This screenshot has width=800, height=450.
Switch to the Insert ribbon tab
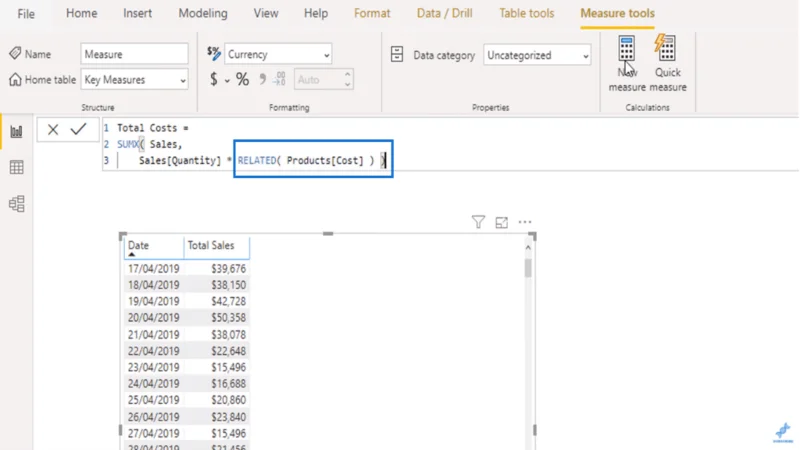(137, 13)
